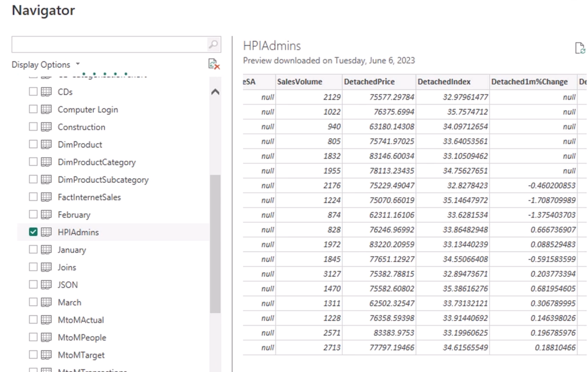Screen dimensions: 588x372
Task: Click the cancel refresh icon beside Display Options
Action: coord(214,64)
